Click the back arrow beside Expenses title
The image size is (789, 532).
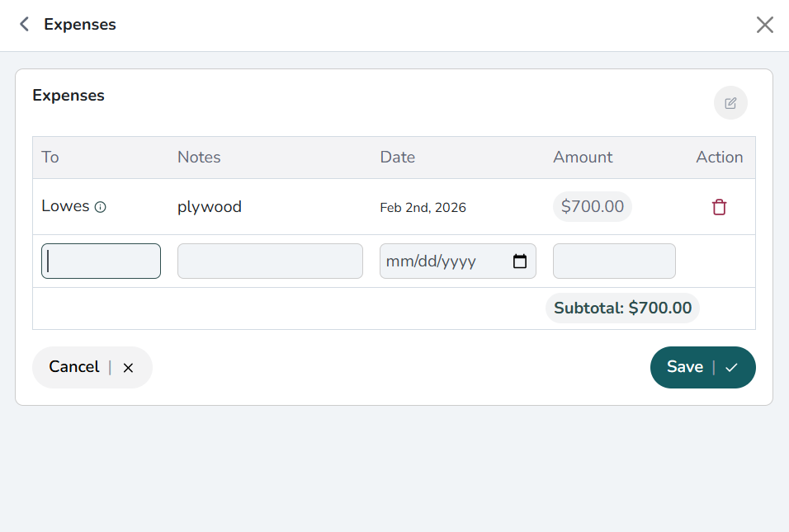25,25
